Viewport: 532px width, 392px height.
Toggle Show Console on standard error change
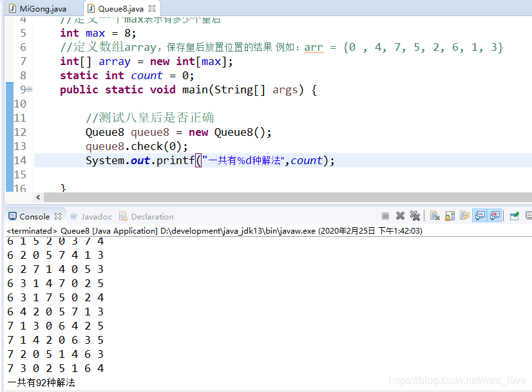[x=495, y=216]
